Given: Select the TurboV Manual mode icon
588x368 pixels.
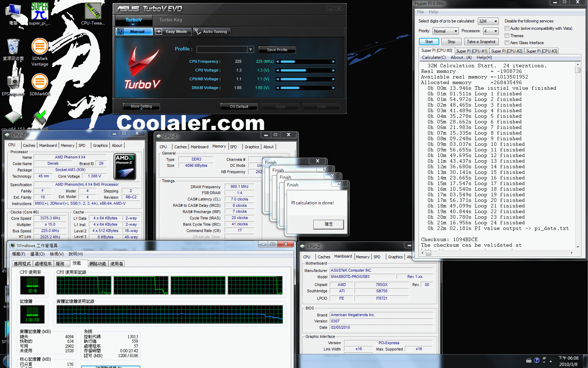Looking at the screenshot, I should click(x=120, y=32).
